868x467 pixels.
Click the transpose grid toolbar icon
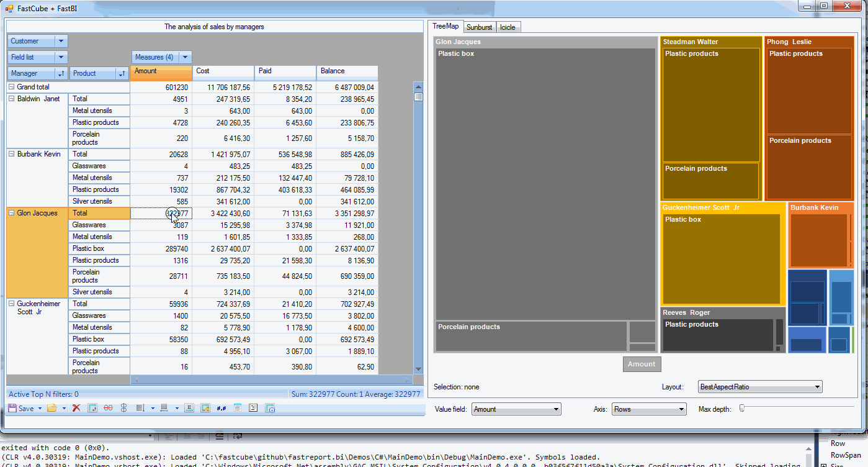point(92,408)
